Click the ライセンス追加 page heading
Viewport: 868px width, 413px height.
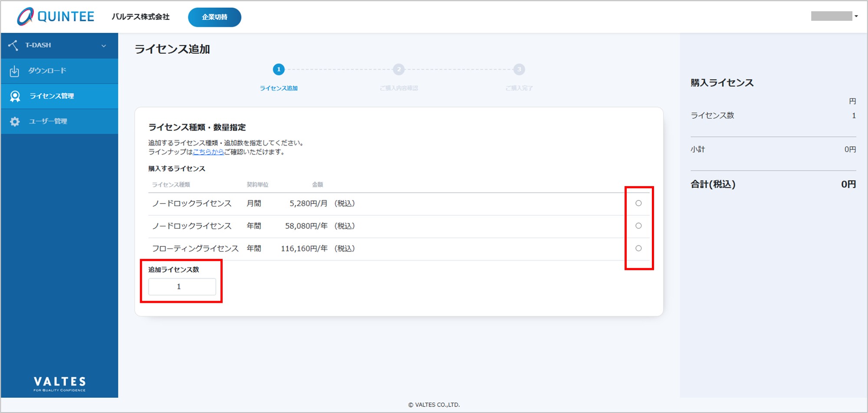point(172,49)
